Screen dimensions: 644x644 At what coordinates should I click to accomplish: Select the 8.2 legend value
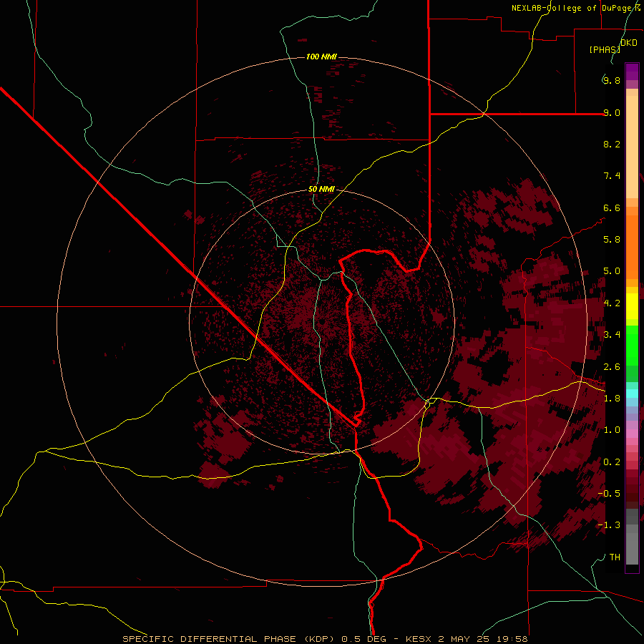click(x=612, y=144)
